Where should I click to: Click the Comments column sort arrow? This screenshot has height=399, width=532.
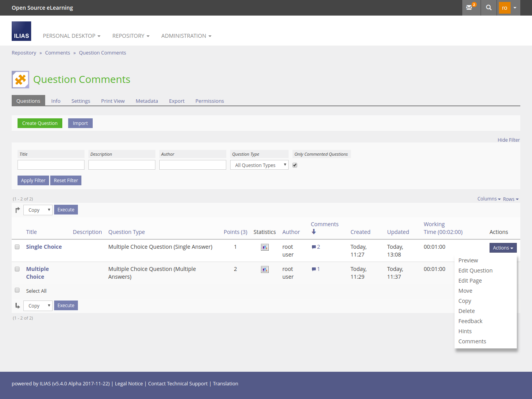click(x=314, y=232)
